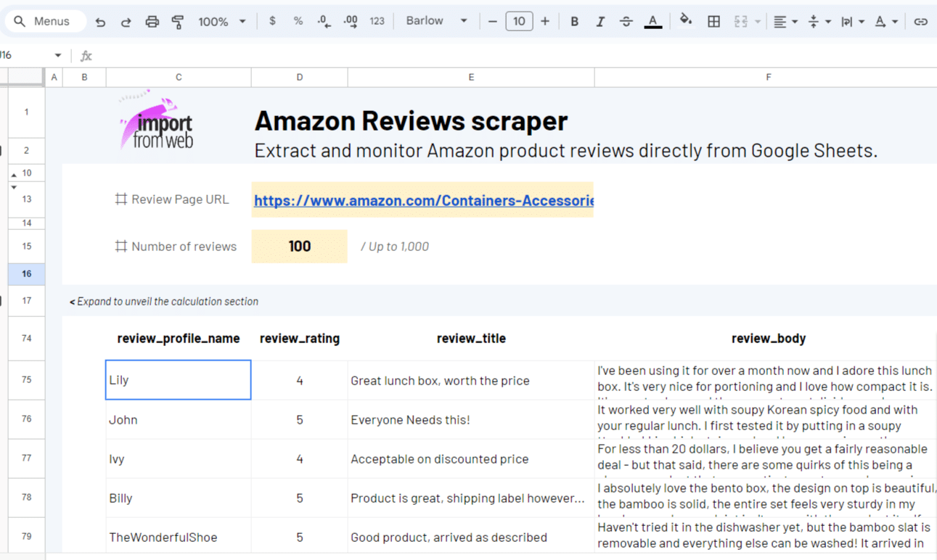The width and height of the screenshot is (937, 560).
Task: Open the Borders tool
Action: coord(713,22)
